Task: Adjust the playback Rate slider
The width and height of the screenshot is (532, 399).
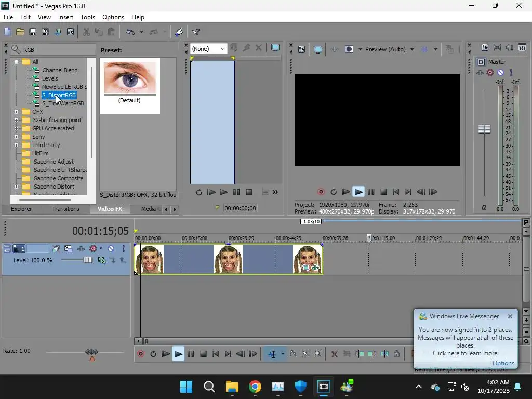Action: point(91,352)
